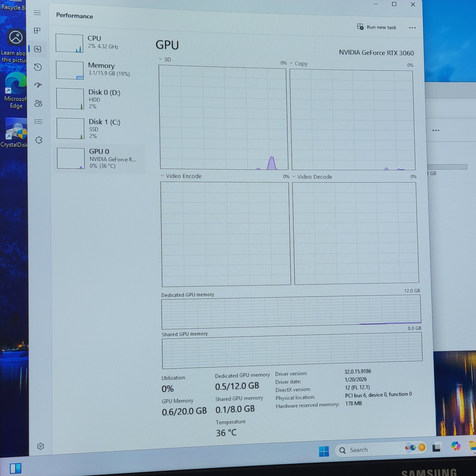Click the three-dot menu in the background window

click(x=436, y=130)
